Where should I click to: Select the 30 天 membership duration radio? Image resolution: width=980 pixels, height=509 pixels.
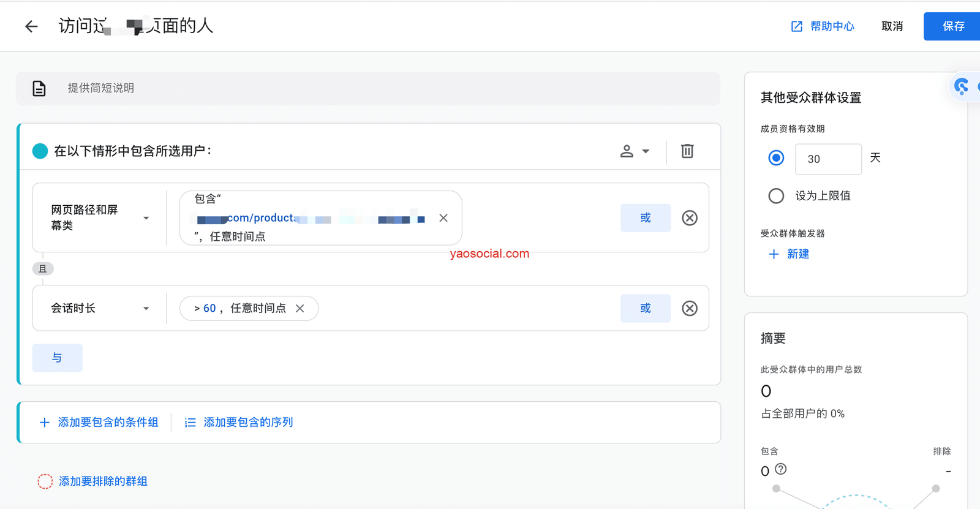click(776, 158)
